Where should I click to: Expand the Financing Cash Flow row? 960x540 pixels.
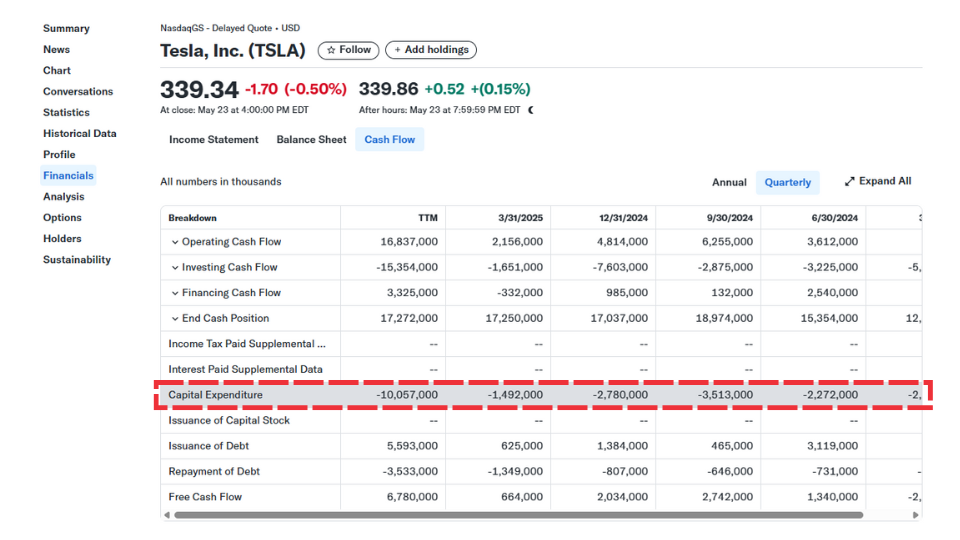click(x=175, y=293)
